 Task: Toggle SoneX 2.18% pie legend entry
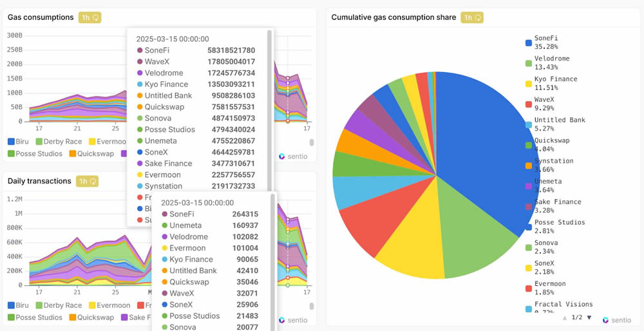coord(540,268)
